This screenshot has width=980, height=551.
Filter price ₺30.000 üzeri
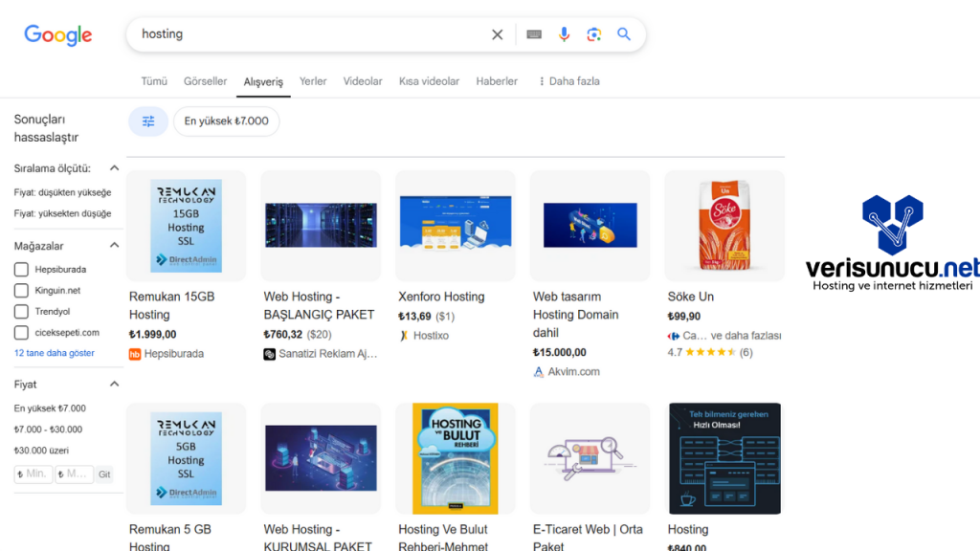coord(41,450)
